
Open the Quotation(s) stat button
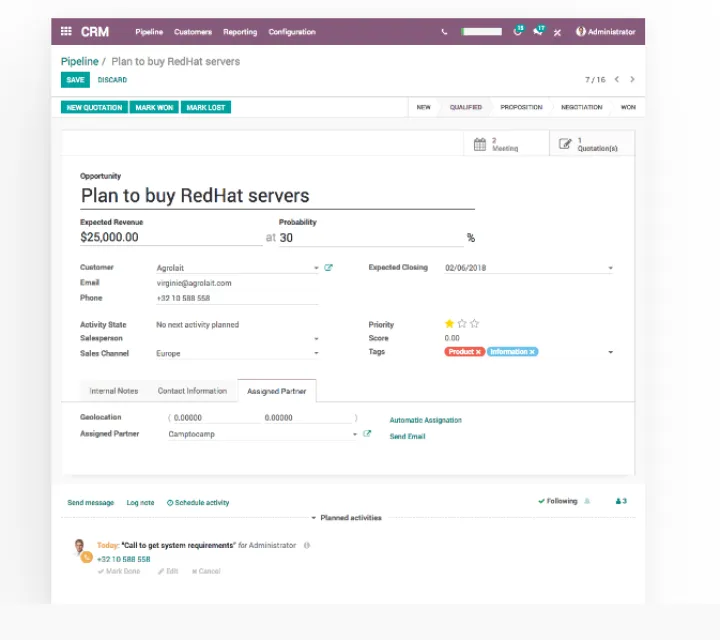coord(590,144)
